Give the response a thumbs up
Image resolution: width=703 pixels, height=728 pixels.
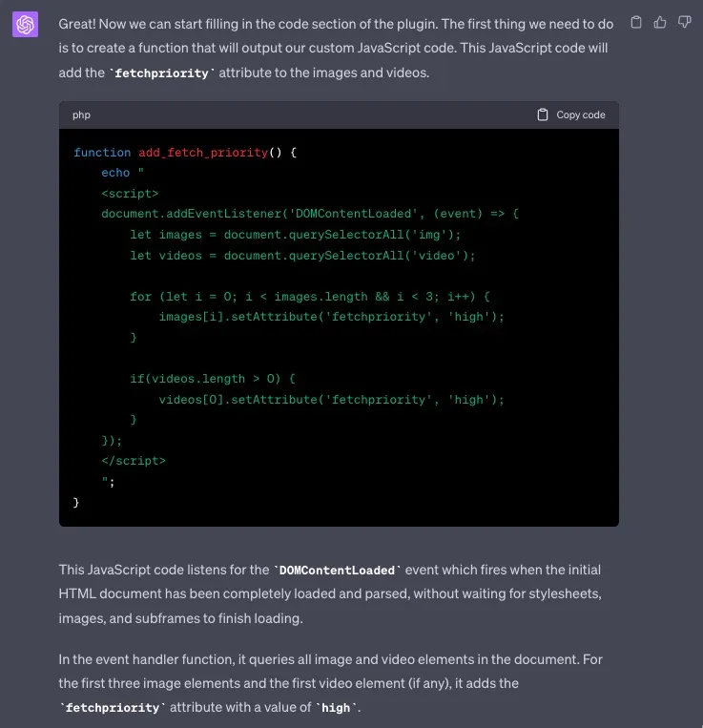click(660, 22)
